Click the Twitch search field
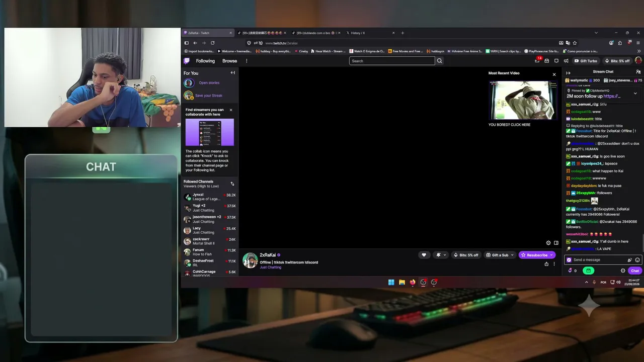This screenshot has width=644, height=362. 392,61
